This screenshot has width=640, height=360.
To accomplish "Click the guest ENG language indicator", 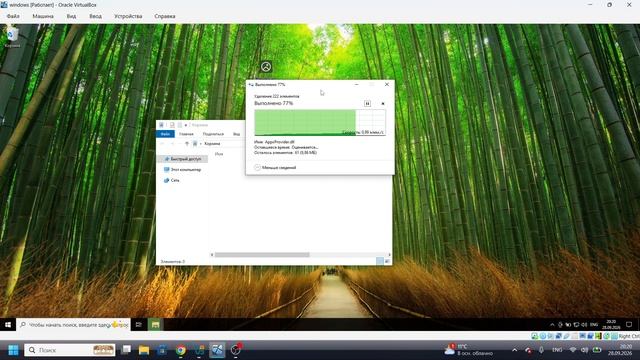I will pyautogui.click(x=594, y=325).
